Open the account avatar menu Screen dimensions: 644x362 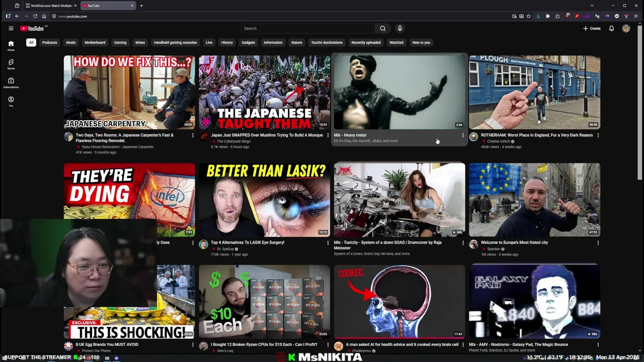point(626,29)
